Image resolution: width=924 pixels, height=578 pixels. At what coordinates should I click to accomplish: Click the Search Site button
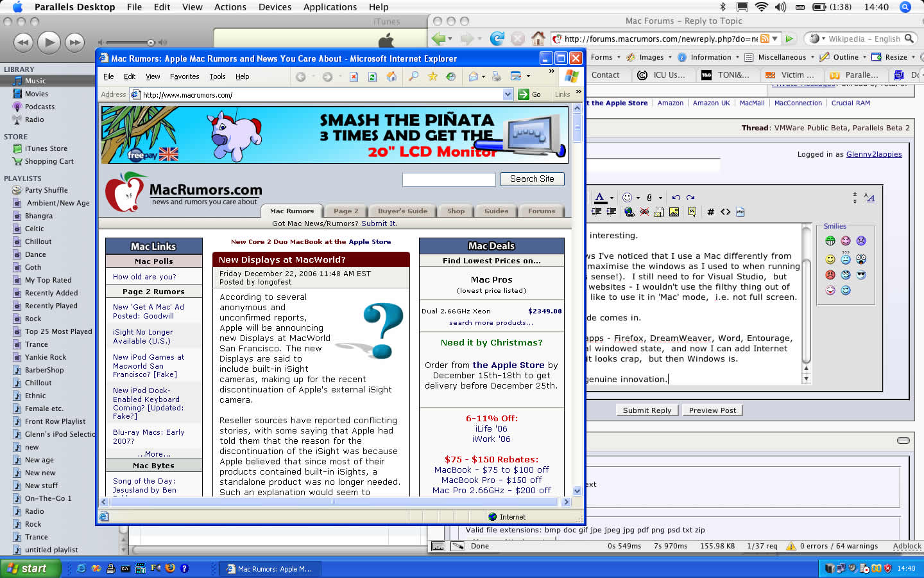click(532, 179)
